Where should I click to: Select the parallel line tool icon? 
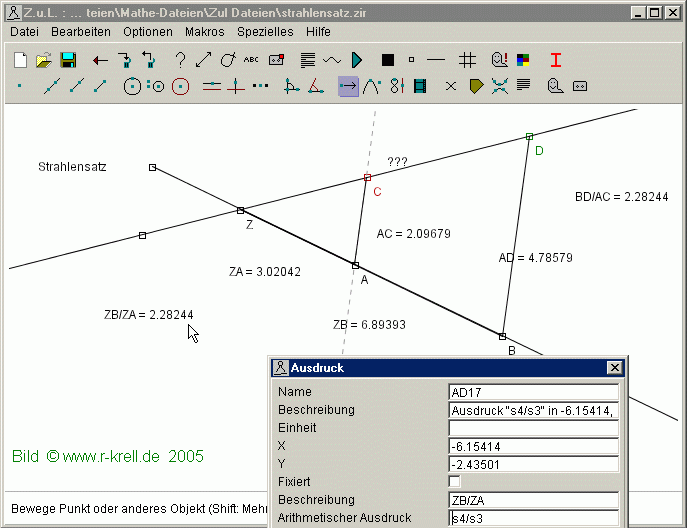point(211,86)
